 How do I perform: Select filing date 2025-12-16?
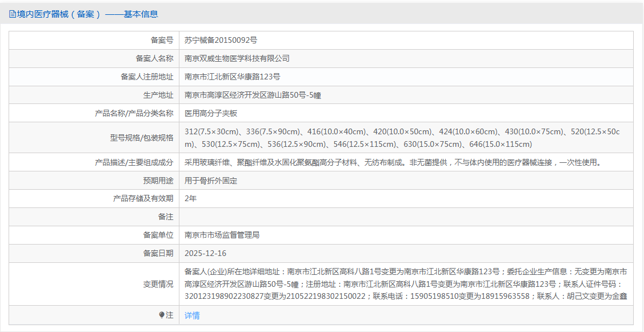point(205,253)
